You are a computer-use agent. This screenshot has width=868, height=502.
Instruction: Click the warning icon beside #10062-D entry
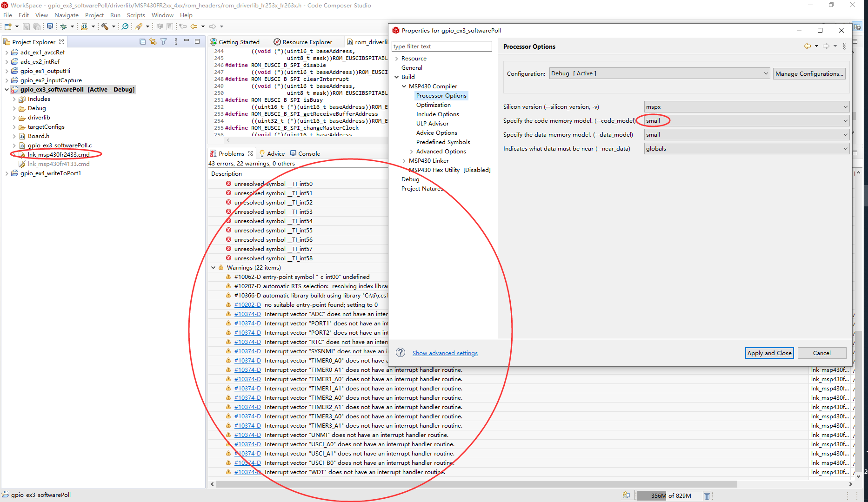[228, 277]
